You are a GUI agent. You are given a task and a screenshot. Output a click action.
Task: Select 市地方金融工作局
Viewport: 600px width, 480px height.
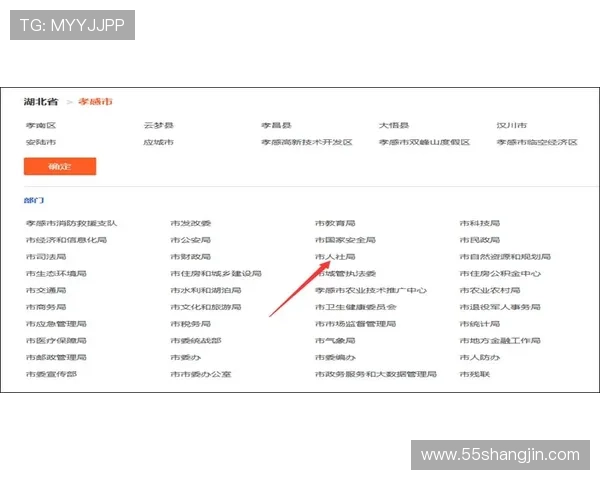pos(500,340)
